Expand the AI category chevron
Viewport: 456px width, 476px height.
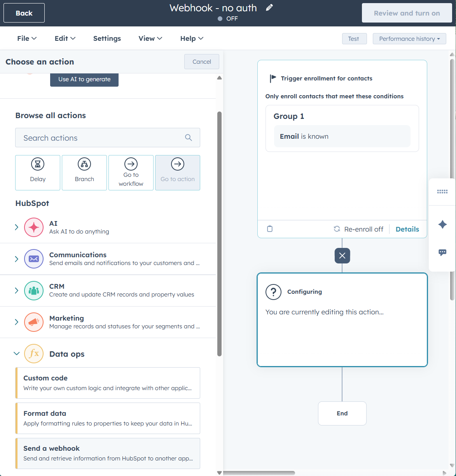tap(16, 227)
